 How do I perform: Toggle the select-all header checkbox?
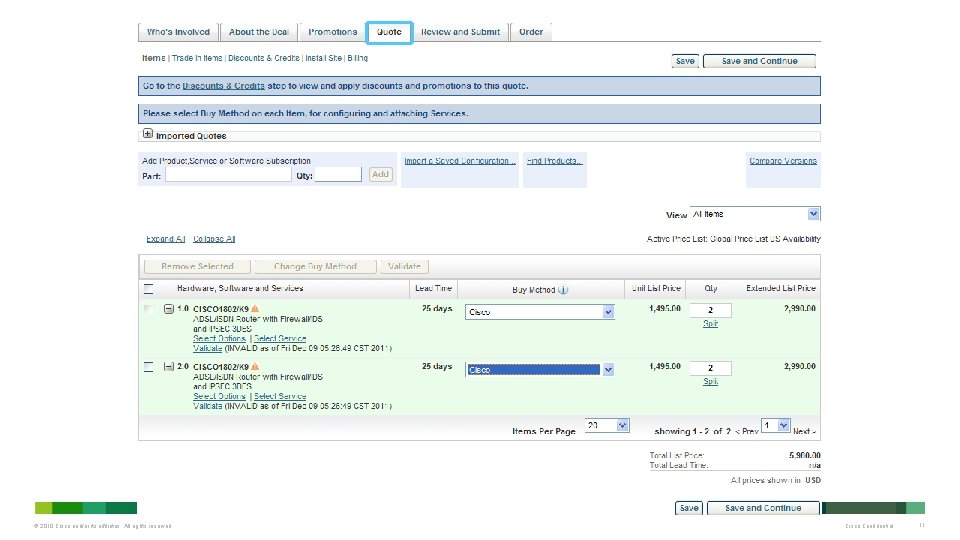(x=148, y=288)
